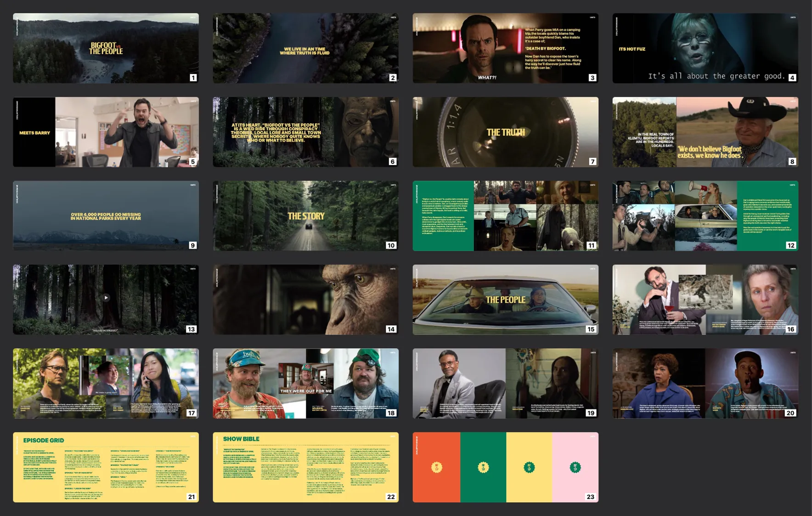Image resolution: width=812 pixels, height=516 pixels.
Task: Choose the 'Meets Barry' slide
Action: click(x=106, y=132)
